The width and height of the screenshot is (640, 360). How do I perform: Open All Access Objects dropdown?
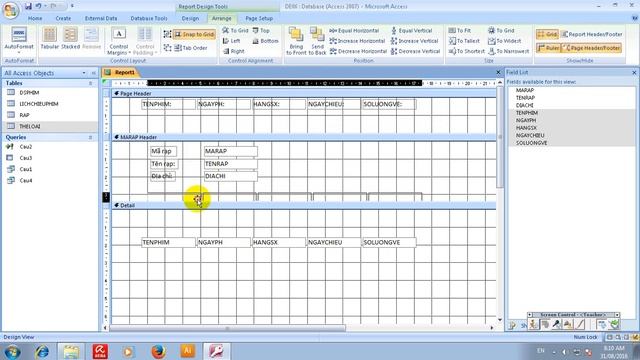84,73
